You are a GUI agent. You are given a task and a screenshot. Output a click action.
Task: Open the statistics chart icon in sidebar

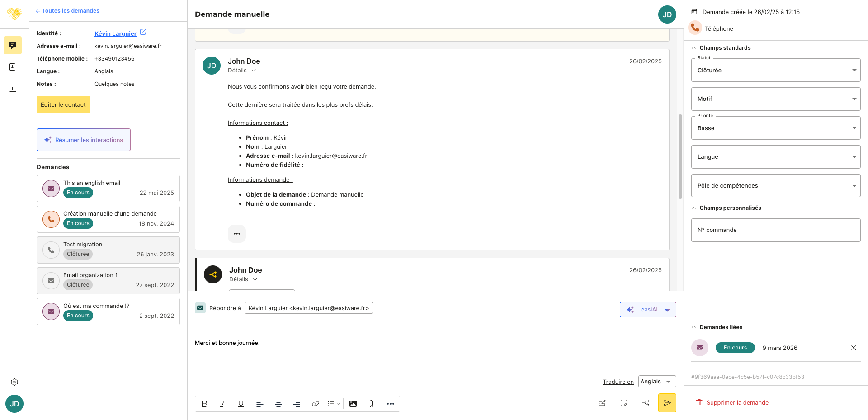click(13, 89)
